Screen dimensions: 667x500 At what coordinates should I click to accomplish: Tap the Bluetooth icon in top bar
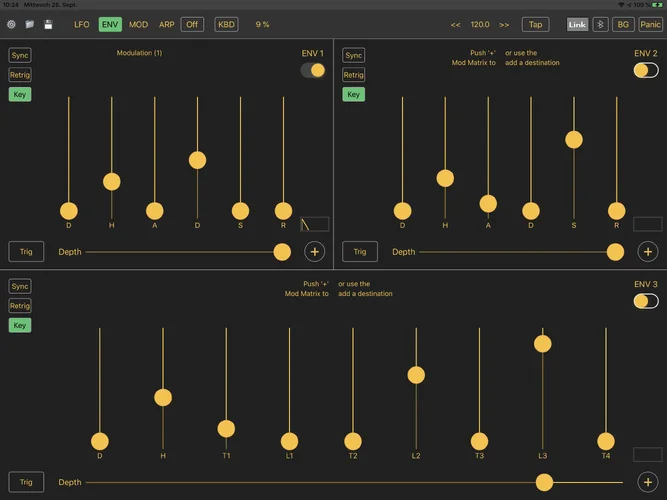600,24
